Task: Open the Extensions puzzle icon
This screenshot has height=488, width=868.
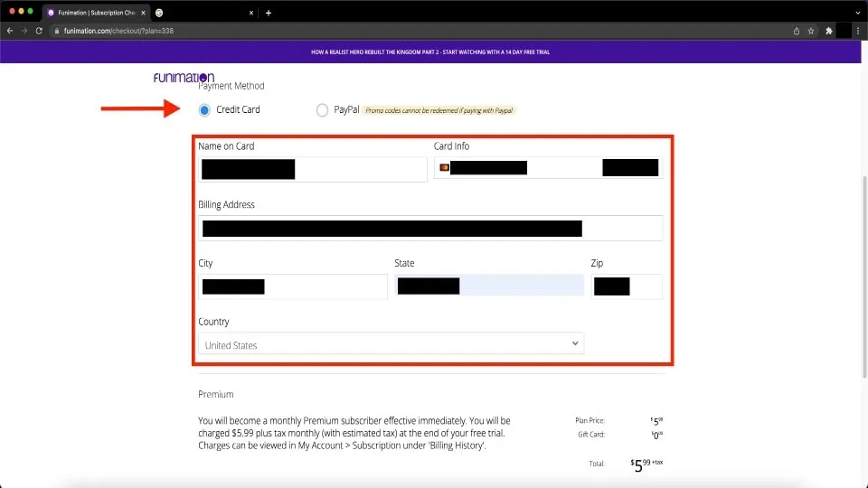Action: coord(829,31)
